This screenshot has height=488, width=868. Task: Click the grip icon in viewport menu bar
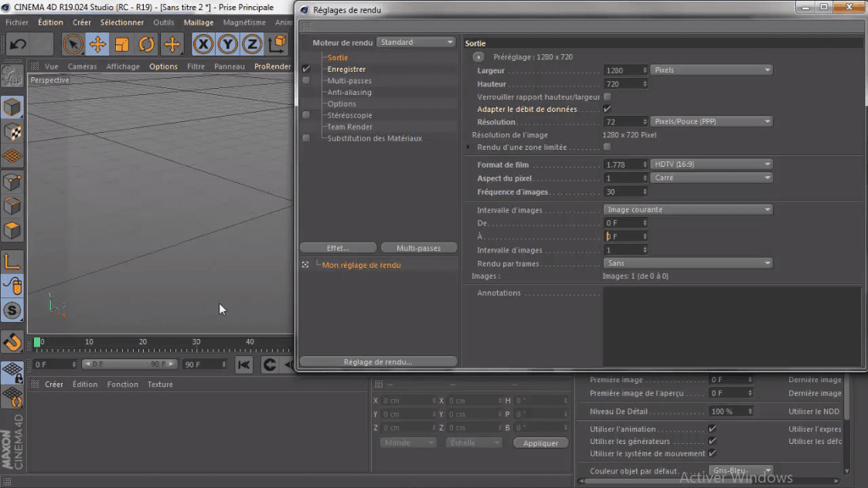[x=35, y=66]
